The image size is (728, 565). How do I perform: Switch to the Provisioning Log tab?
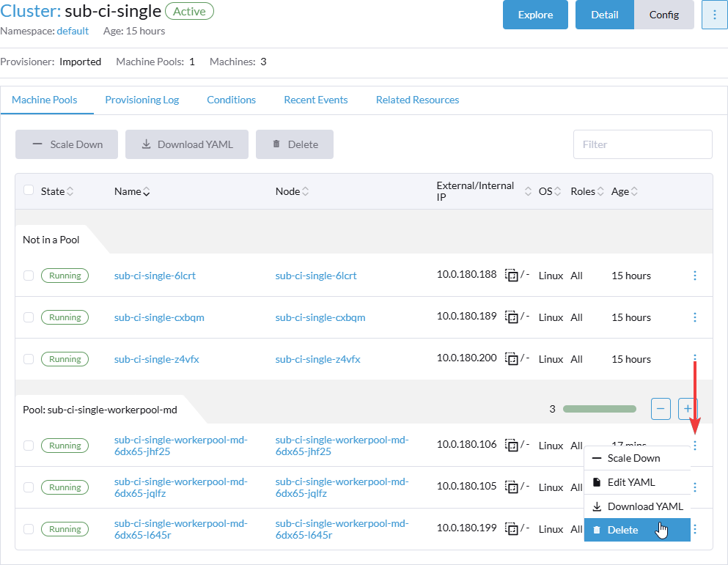(x=141, y=100)
